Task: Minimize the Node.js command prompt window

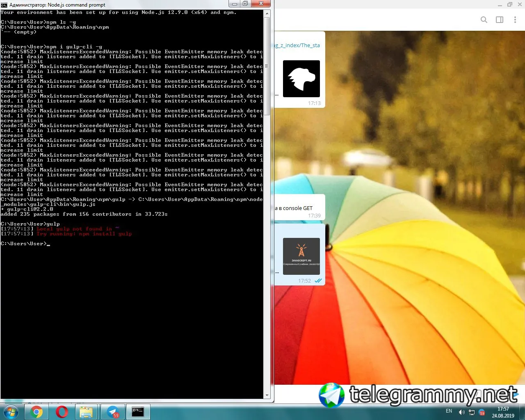Action: 235,4
